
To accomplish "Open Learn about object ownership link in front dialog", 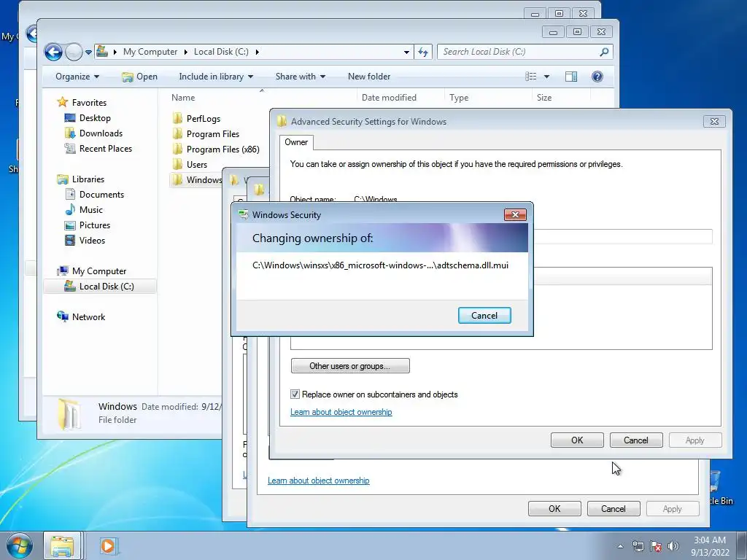I will (x=341, y=412).
